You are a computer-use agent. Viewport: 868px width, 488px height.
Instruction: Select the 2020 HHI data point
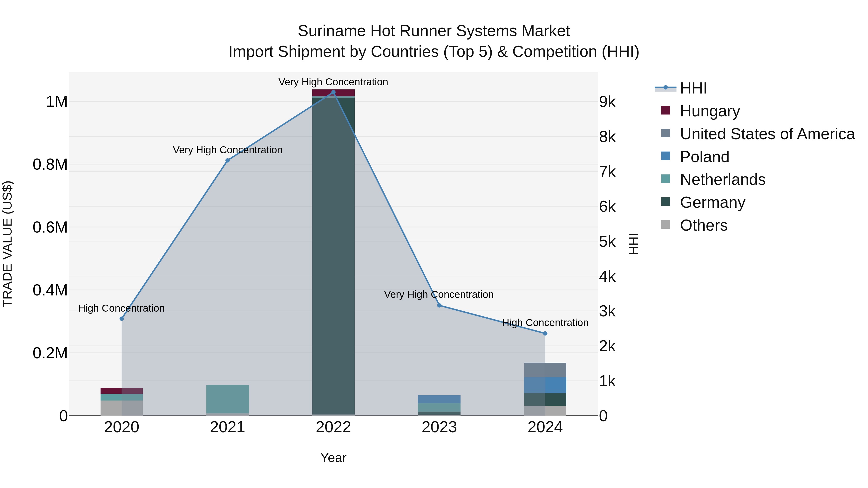pyautogui.click(x=122, y=319)
